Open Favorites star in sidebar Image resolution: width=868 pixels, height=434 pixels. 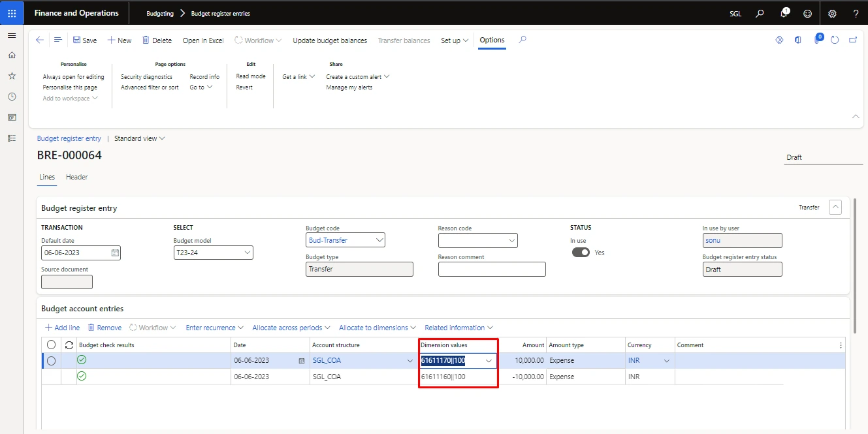pos(12,76)
